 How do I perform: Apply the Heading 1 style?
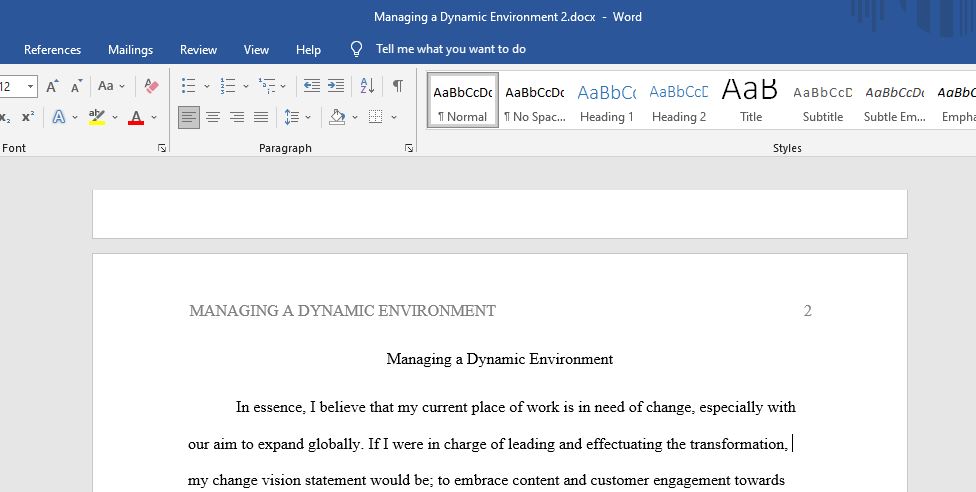(607, 101)
